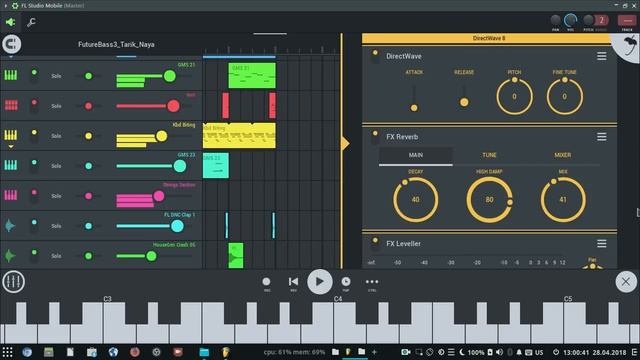Screen dimensions: 640x360
Task: Click the red TRACK minus button
Action: (627, 20)
